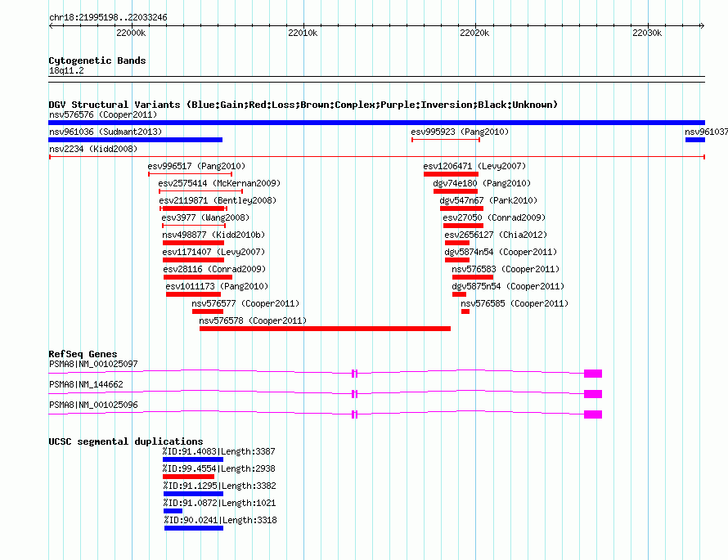Click the UCSC segmental duplications track title
The height and width of the screenshot is (560, 728).
tap(126, 441)
